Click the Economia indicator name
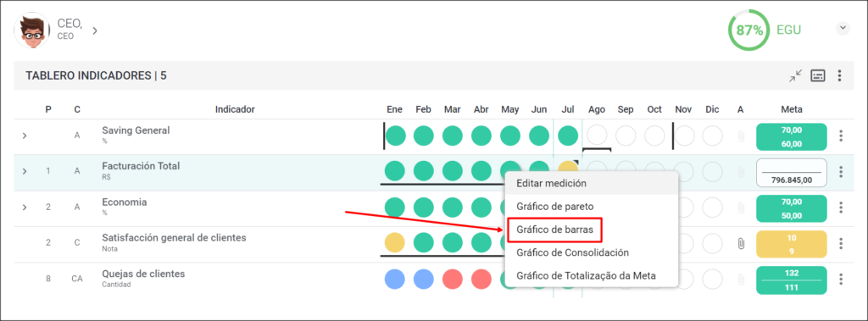Image resolution: width=868 pixels, height=321 pixels. [124, 202]
